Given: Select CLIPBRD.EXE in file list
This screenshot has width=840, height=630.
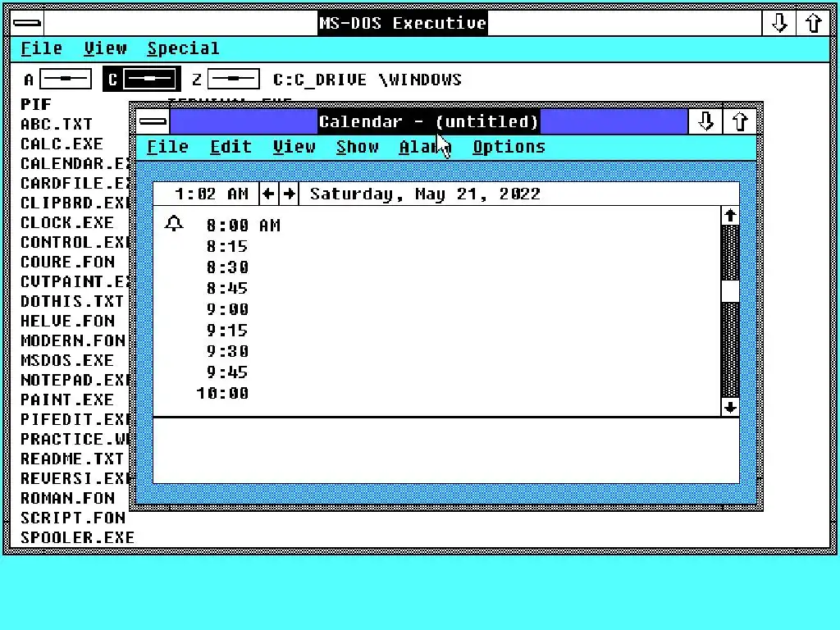Looking at the screenshot, I should coord(75,203).
